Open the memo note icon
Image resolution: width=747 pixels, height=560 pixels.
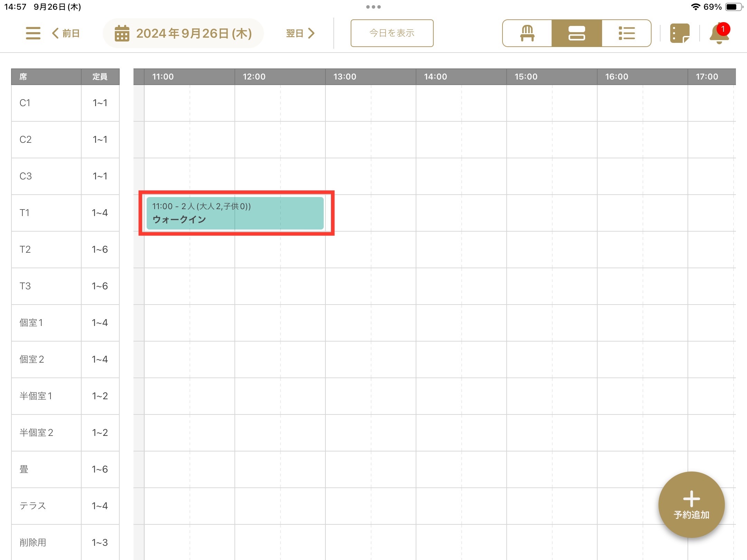680,33
